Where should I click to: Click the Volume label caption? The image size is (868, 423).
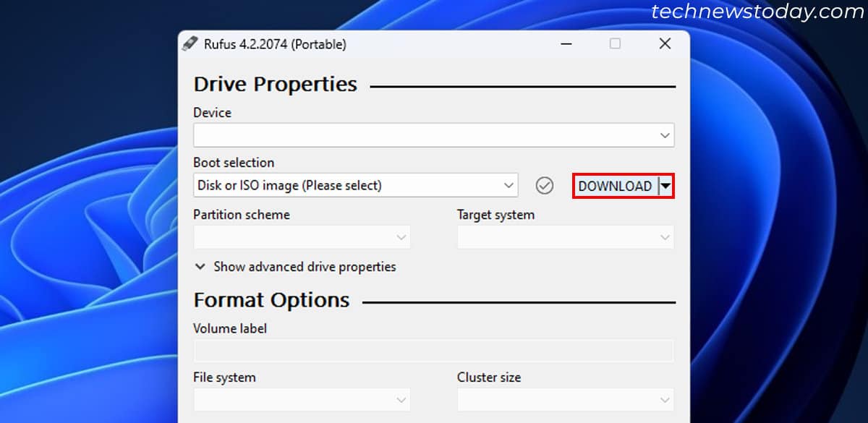tap(230, 328)
